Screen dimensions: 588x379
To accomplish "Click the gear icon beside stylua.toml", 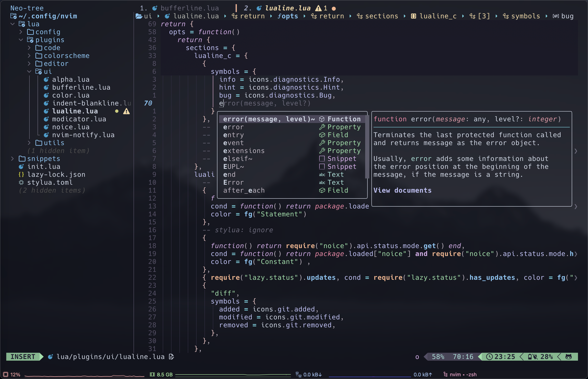I will click(x=21, y=182).
